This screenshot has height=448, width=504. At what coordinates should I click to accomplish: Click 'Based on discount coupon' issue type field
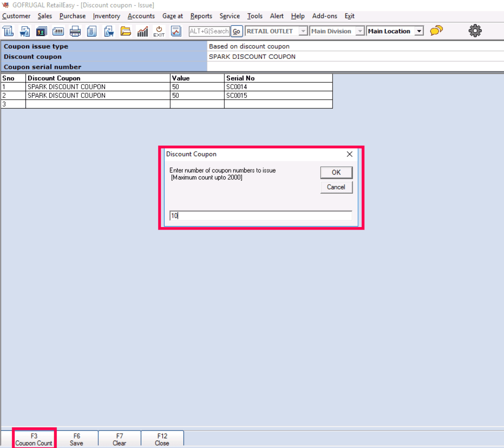pos(355,46)
